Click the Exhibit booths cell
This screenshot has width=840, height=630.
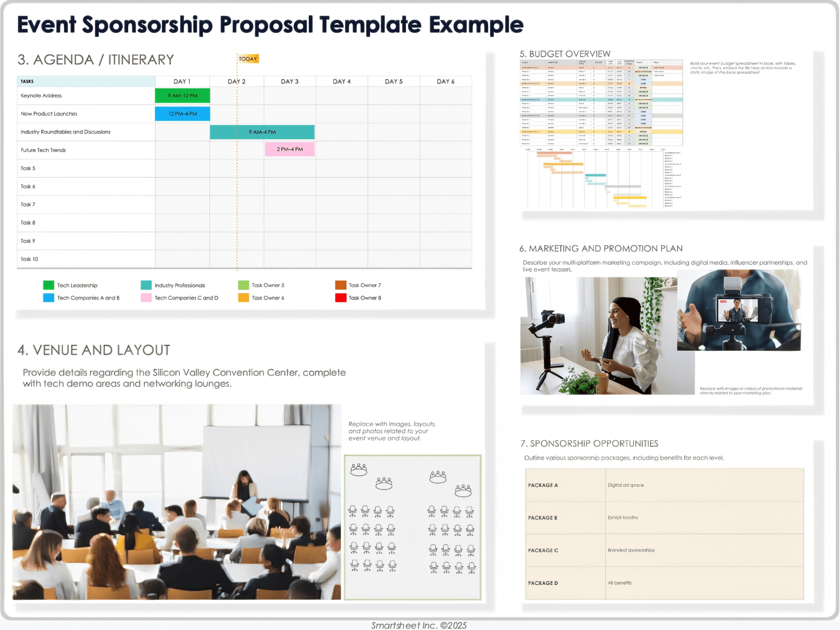705,518
